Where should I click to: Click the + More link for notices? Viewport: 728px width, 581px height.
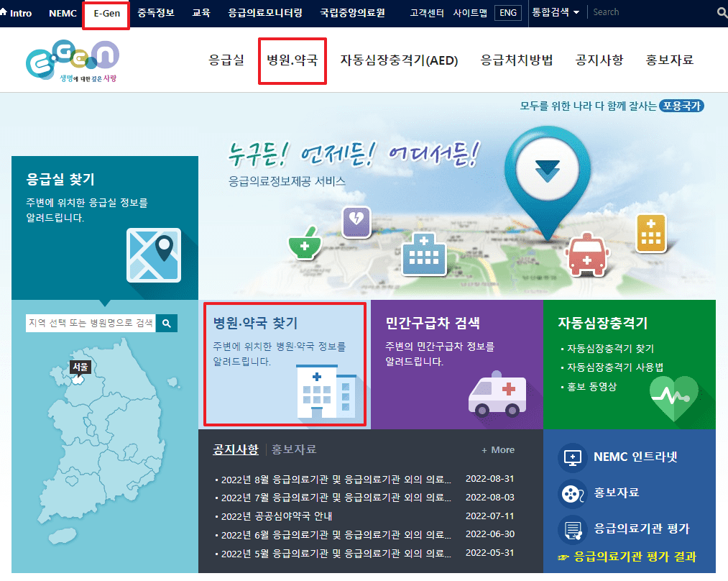[497, 449]
